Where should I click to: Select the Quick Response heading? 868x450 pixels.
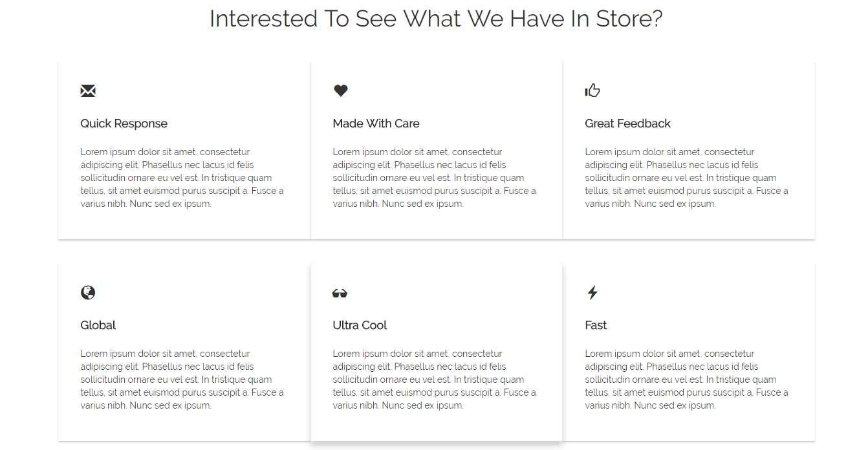coord(124,123)
